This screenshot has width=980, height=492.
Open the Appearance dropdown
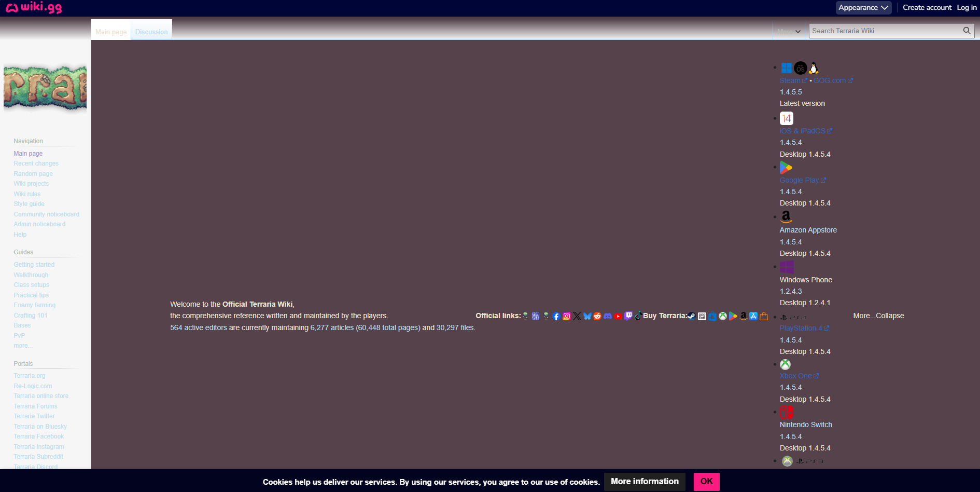(863, 8)
